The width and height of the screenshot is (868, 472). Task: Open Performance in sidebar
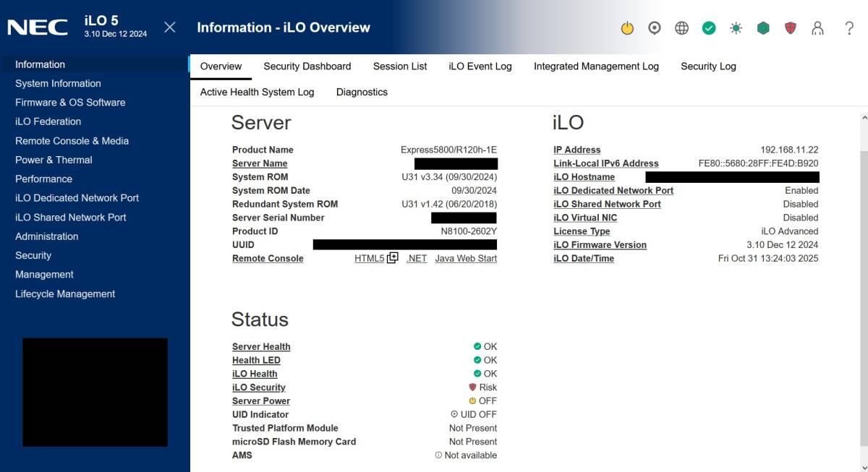tap(43, 179)
